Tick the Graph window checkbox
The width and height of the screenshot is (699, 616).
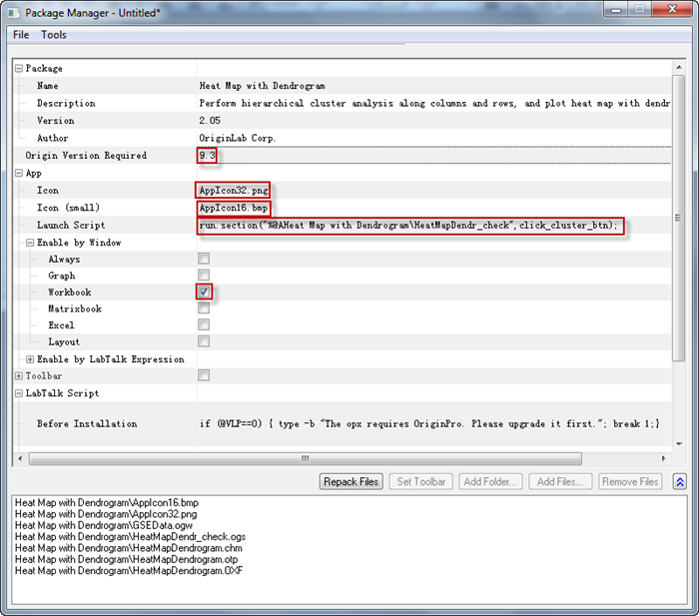coord(204,276)
